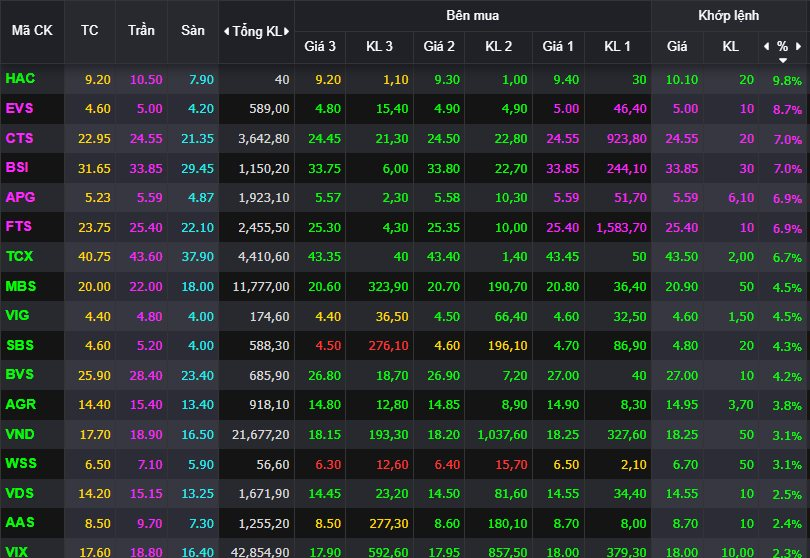
Task: Click VND KL 2 value 1,037,60
Action: [x=502, y=435]
